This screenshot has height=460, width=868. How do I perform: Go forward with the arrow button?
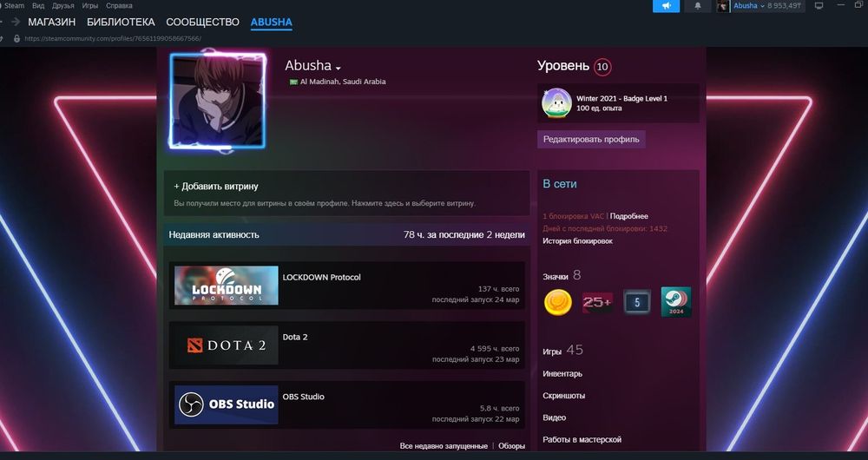(16, 22)
